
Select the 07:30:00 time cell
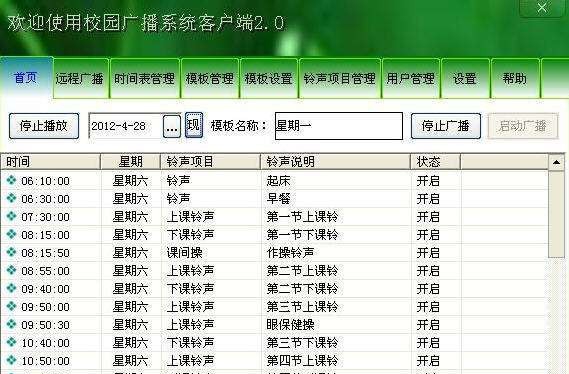click(x=45, y=217)
